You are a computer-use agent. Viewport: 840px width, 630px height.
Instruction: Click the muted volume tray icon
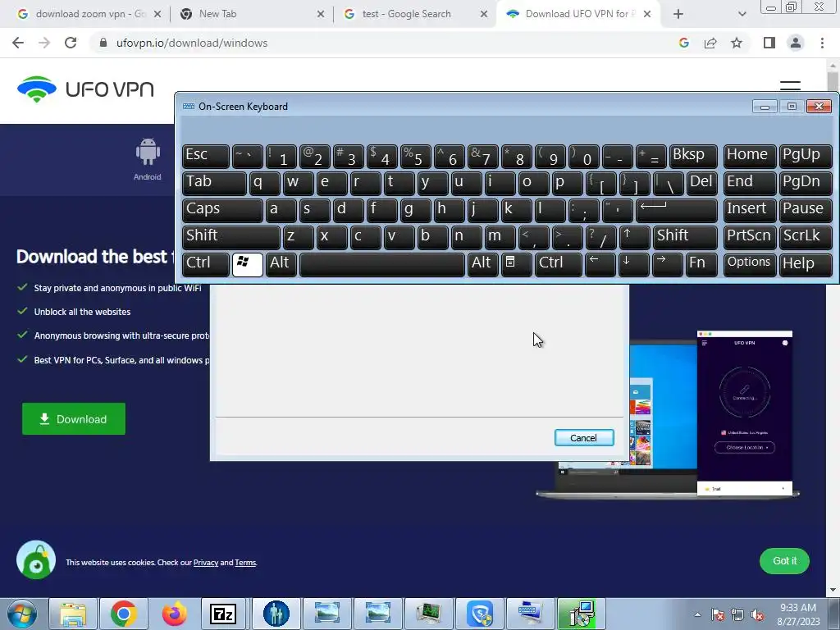pyautogui.click(x=757, y=615)
